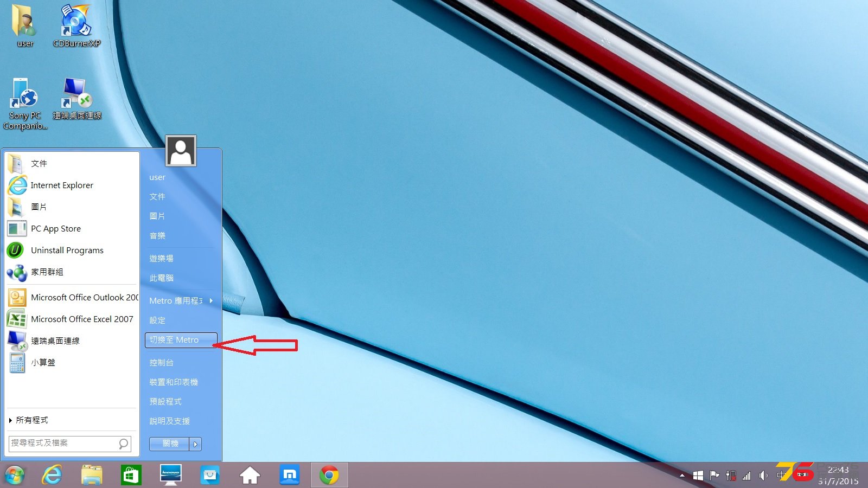The width and height of the screenshot is (868, 488).
Task: Open the Sony PC Companion shortcut
Action: (25, 104)
